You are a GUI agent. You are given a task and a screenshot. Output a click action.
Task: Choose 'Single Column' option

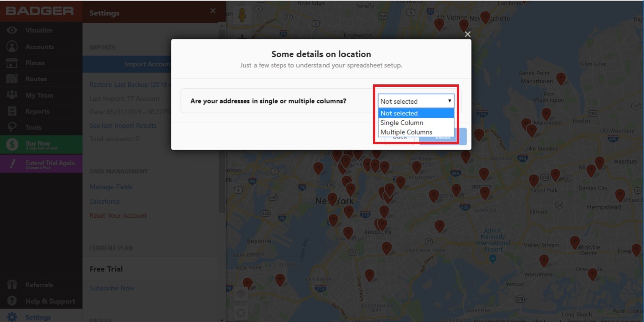point(416,123)
